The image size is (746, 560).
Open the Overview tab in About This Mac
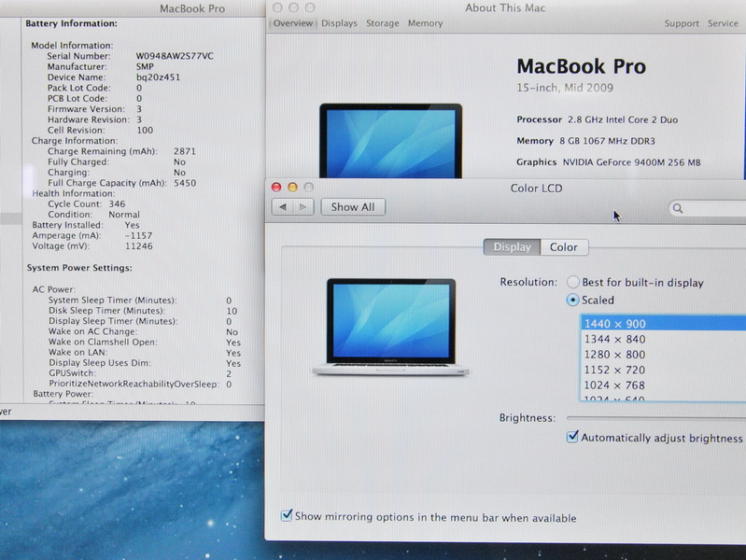[x=293, y=23]
